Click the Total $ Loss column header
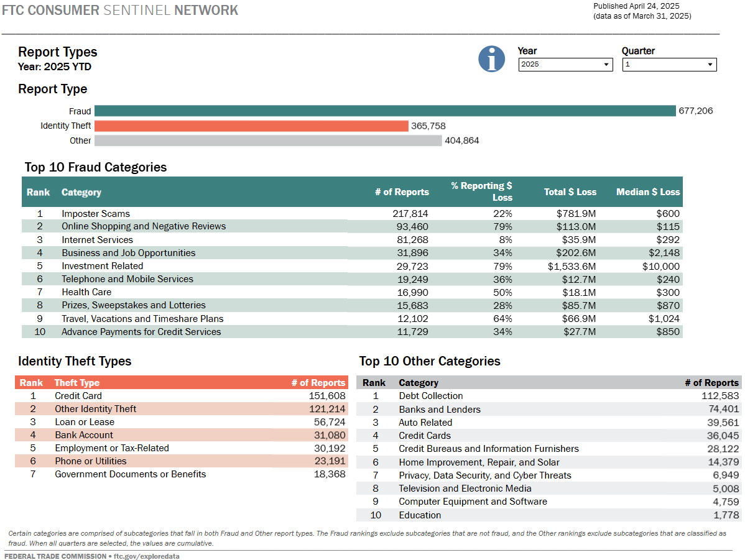Viewport: 745px width, 560px height. 570,192
